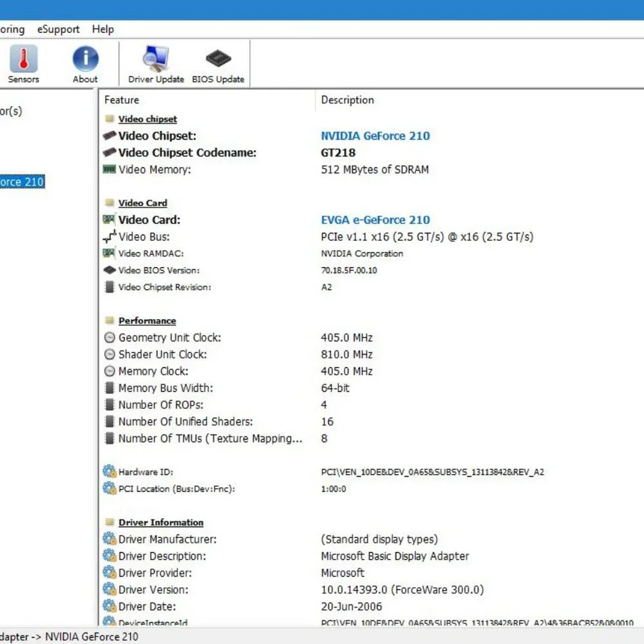Click the Shader Unit Clock icon
Screen dimensions: 644x644
click(109, 354)
